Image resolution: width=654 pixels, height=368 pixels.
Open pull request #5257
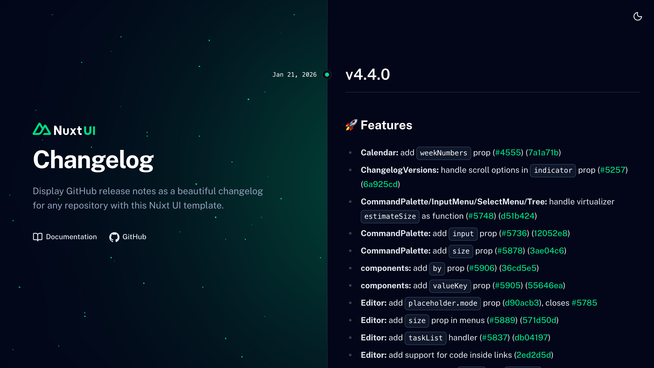click(x=613, y=170)
